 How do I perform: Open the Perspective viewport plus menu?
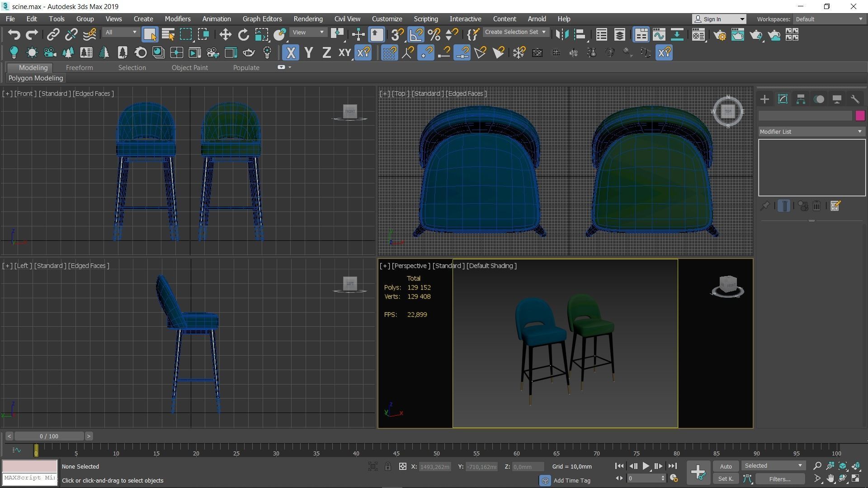pos(384,266)
